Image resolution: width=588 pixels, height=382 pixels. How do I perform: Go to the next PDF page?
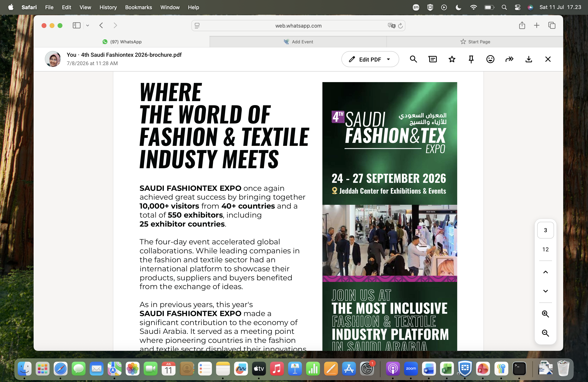tap(546, 291)
